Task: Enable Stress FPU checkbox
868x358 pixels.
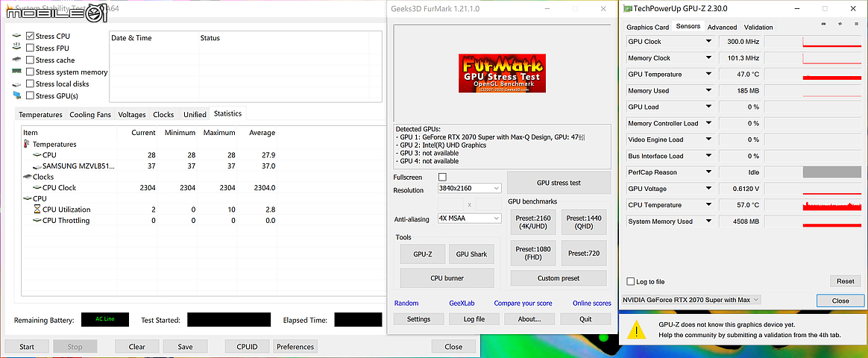Action: click(x=30, y=48)
